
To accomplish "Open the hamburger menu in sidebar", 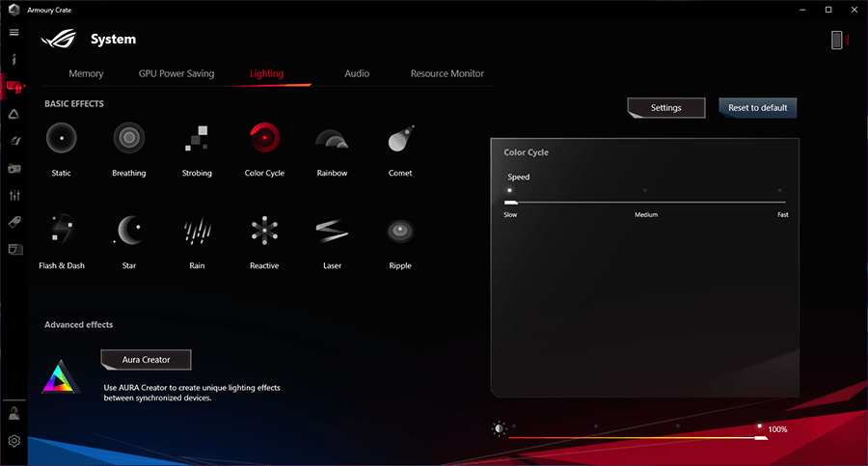I will point(14,32).
